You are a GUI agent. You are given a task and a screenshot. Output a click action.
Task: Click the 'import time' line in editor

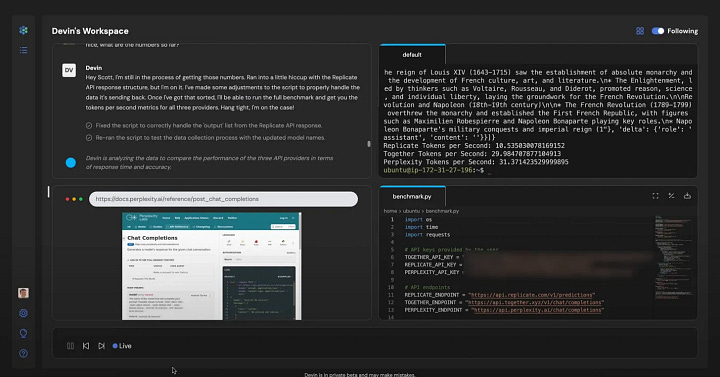click(421, 227)
